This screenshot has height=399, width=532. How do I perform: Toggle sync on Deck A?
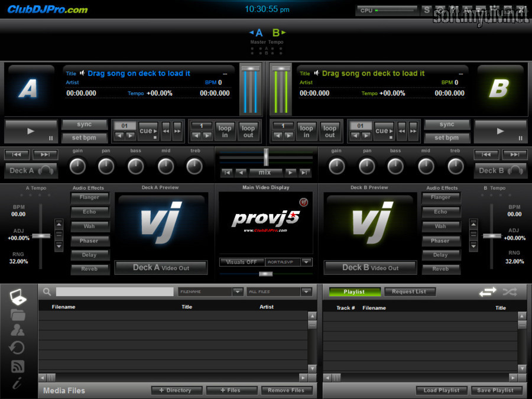[x=84, y=125]
